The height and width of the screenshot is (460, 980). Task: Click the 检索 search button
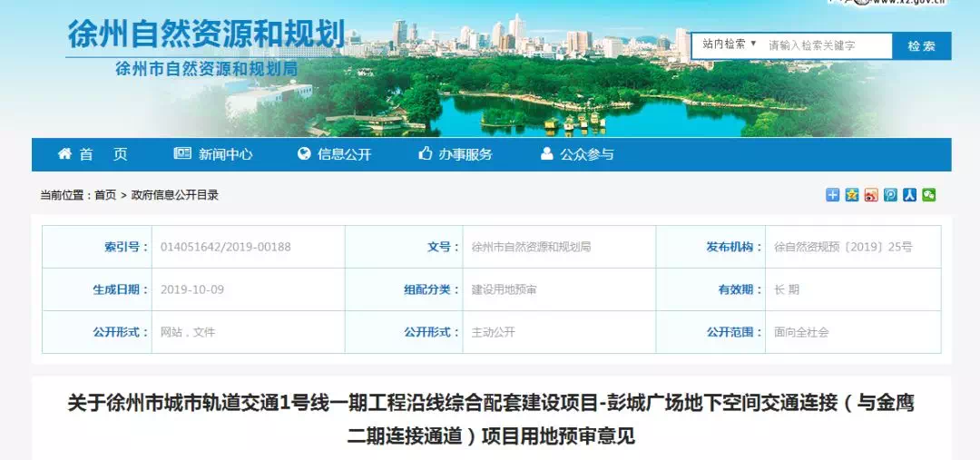point(922,46)
